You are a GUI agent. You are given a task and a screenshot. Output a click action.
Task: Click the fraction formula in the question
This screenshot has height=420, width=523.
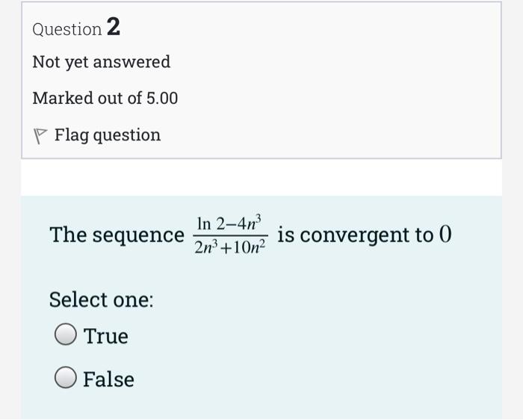click(x=231, y=235)
